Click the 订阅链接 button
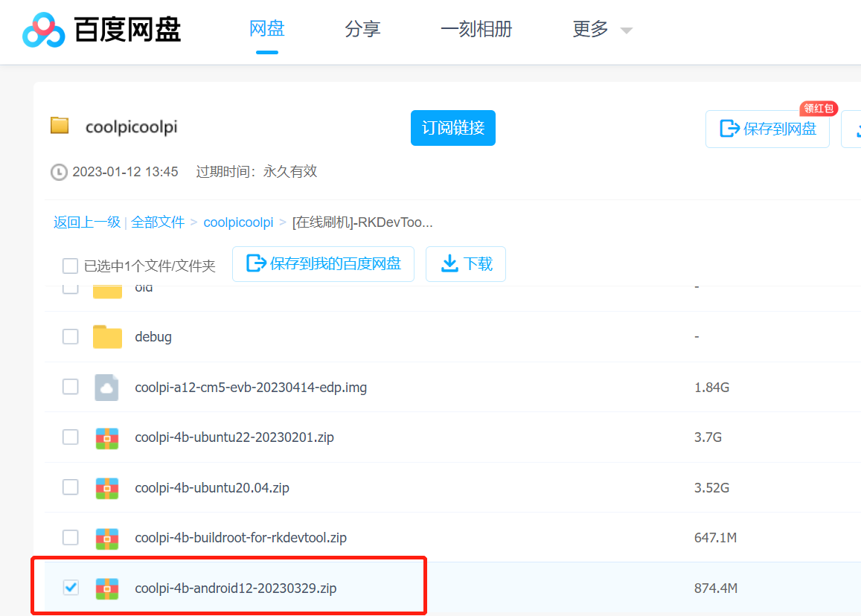The height and width of the screenshot is (616, 861). click(x=453, y=128)
